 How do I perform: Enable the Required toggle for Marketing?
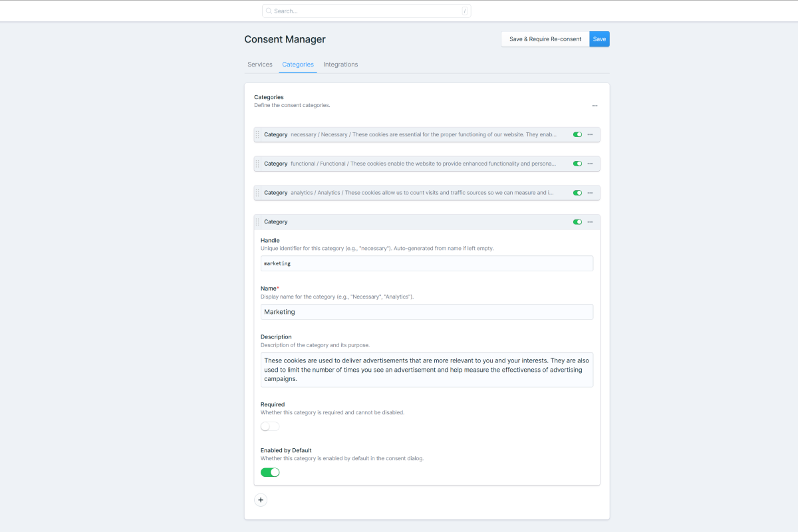[269, 426]
